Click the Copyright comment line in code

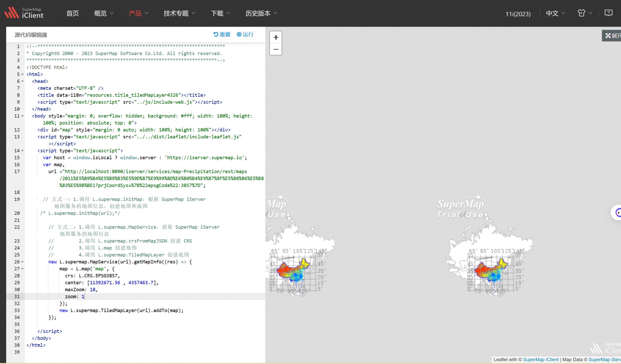[124, 54]
